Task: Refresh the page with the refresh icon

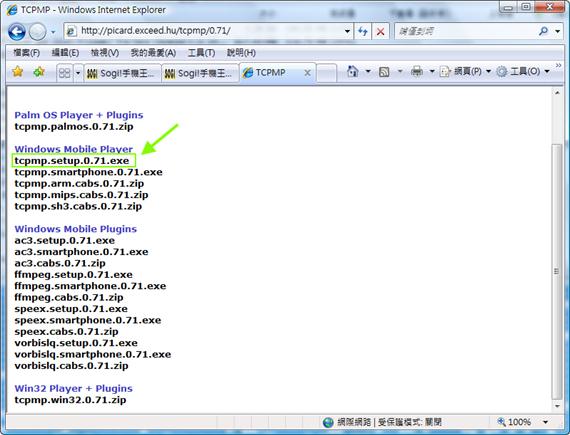Action: [363, 32]
